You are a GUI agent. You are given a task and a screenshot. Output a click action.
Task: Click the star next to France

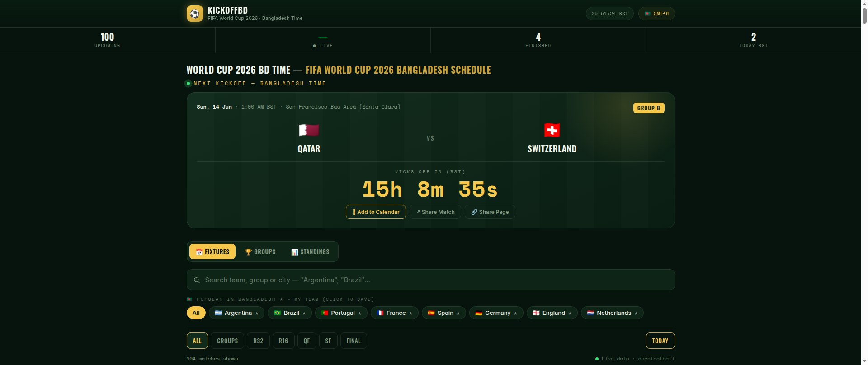tap(410, 313)
